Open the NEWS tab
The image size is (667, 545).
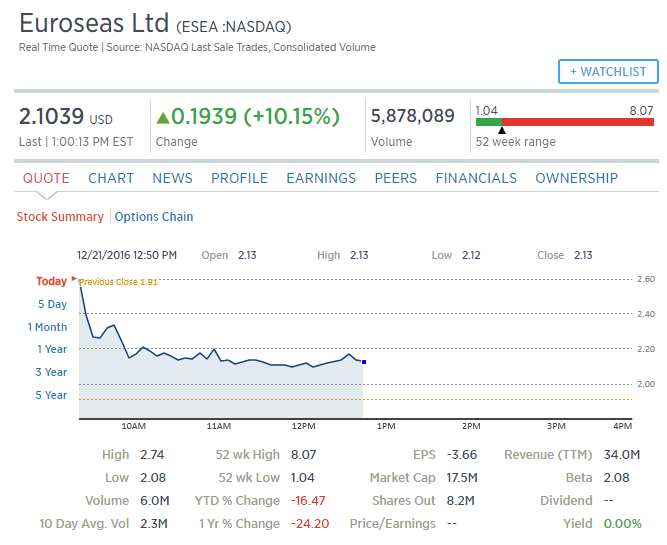click(x=172, y=178)
